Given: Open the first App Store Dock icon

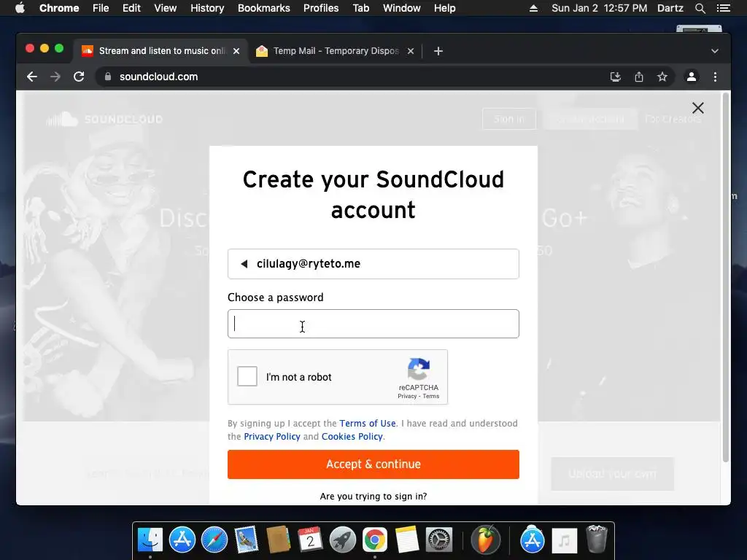Looking at the screenshot, I should click(x=182, y=540).
